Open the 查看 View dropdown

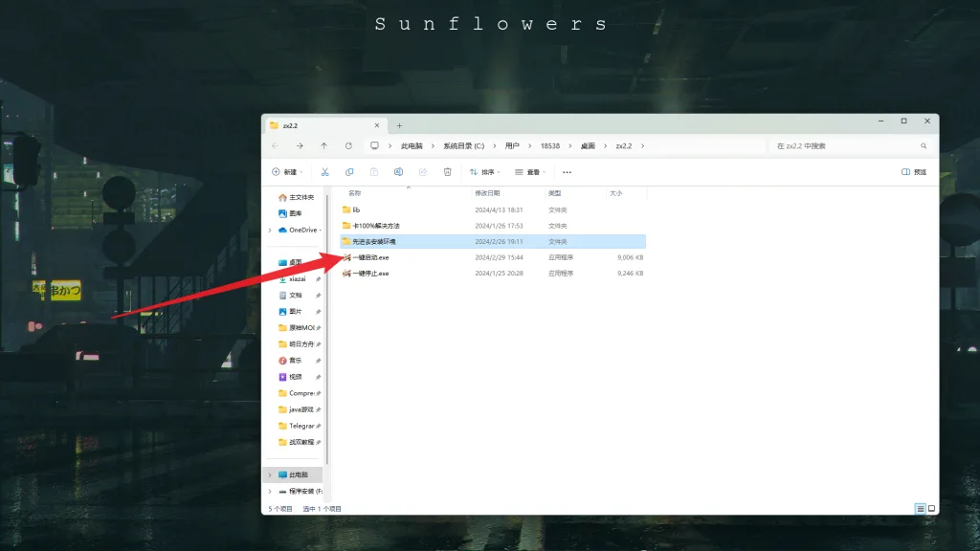pos(530,172)
